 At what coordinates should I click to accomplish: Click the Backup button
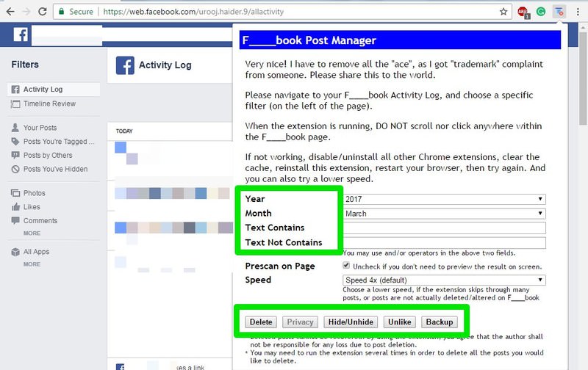439,322
